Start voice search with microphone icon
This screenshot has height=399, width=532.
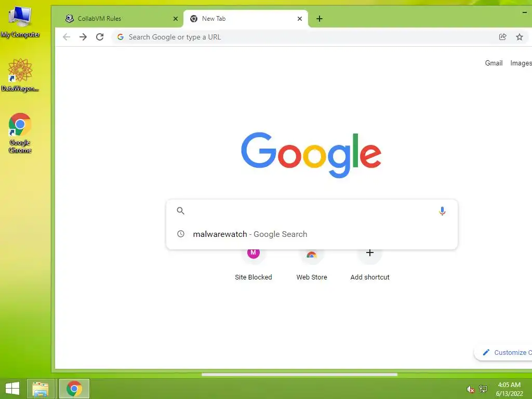(x=442, y=211)
